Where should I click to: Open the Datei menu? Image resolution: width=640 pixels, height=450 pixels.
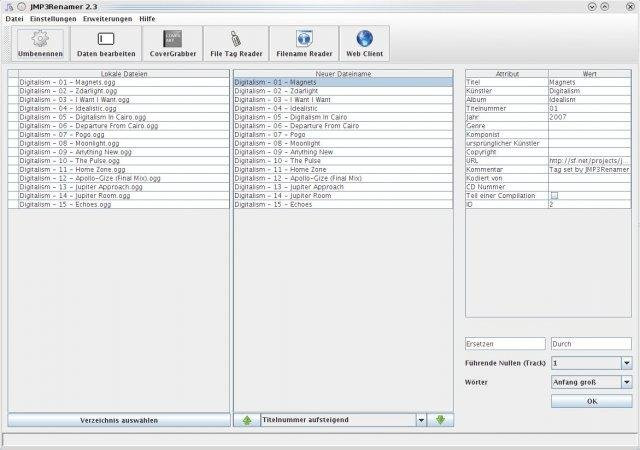tap(14, 19)
